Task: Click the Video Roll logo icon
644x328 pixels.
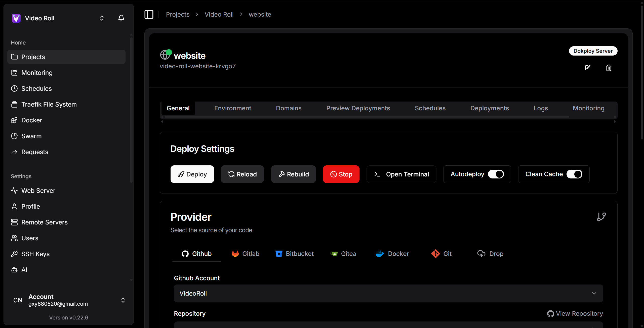Action: tap(16, 18)
